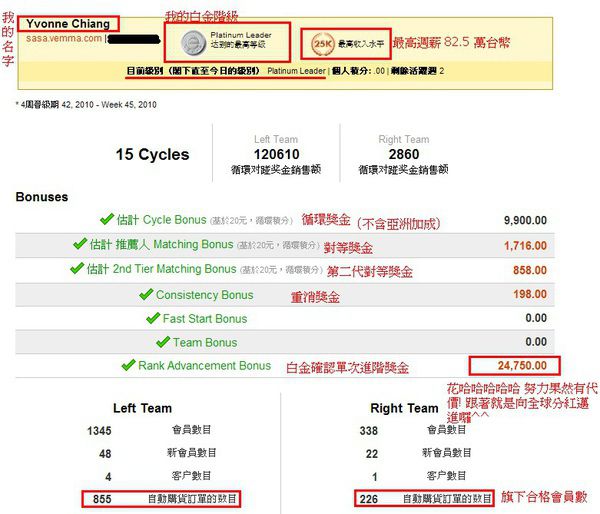Click the name Yvonne Chiang
Screen dimensions: 600x514
[x=68, y=24]
